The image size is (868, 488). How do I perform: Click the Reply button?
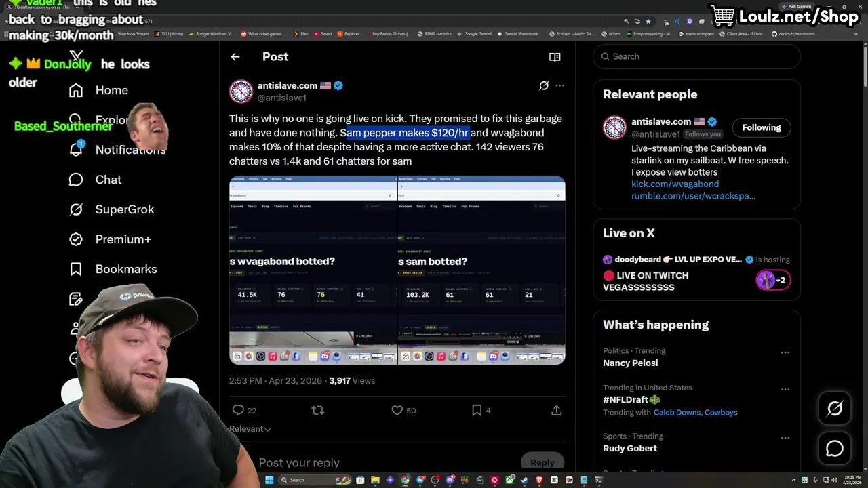click(x=542, y=462)
